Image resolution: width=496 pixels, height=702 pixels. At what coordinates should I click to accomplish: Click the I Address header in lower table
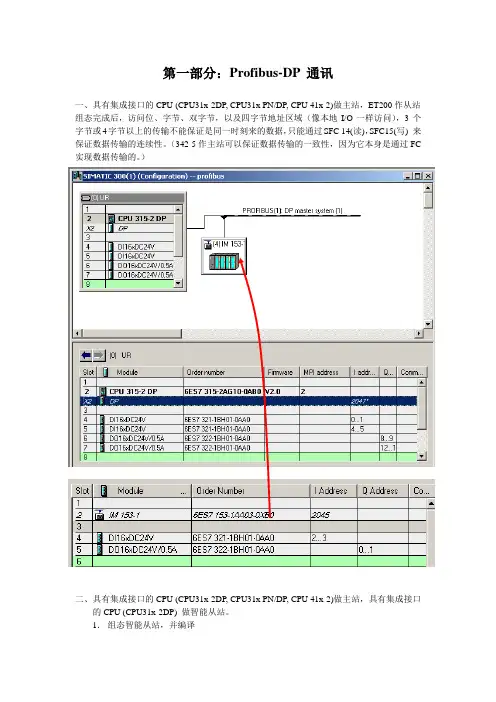(x=334, y=491)
